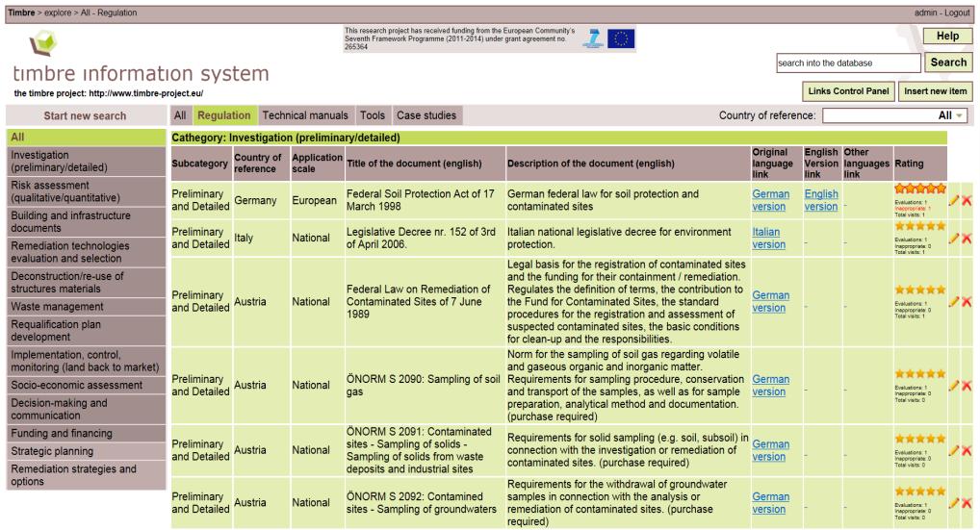
Task: Open Building and infrastructure documents category
Action: pos(87,221)
